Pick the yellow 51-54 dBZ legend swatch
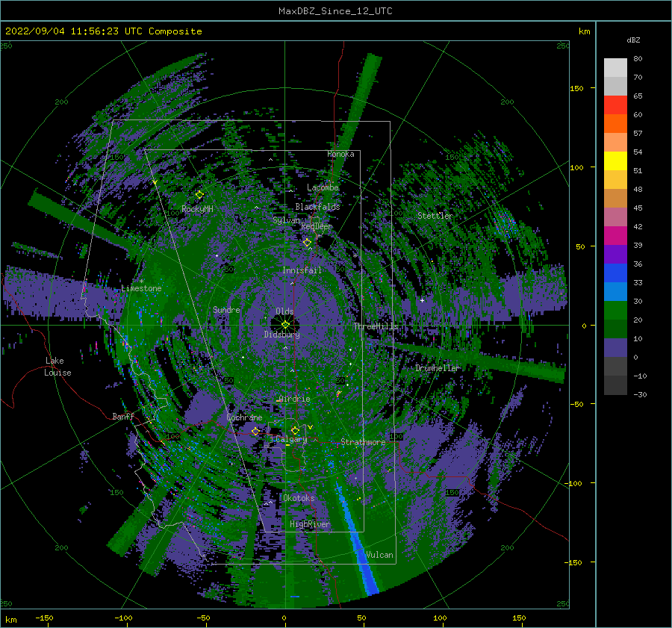672x628 pixels. tap(615, 161)
